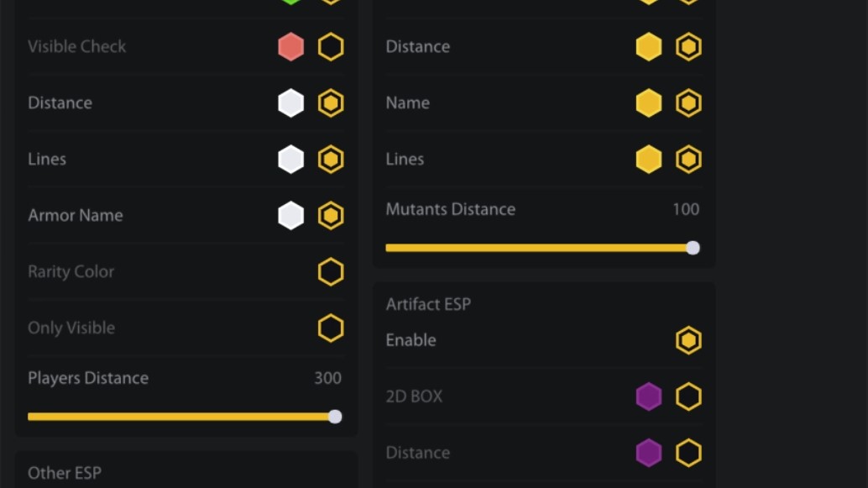Image resolution: width=868 pixels, height=488 pixels.
Task: Enable the Rarity Color option
Action: point(331,272)
